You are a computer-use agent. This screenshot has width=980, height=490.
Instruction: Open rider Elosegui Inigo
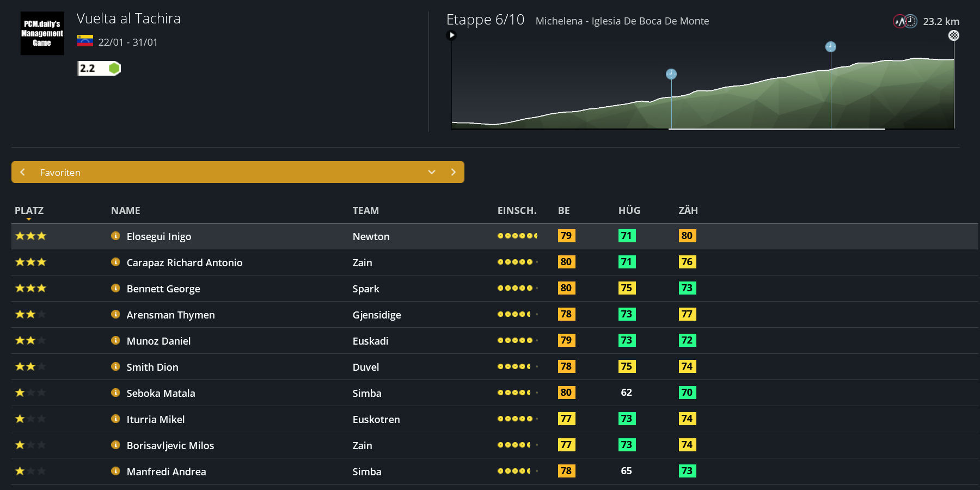click(159, 236)
